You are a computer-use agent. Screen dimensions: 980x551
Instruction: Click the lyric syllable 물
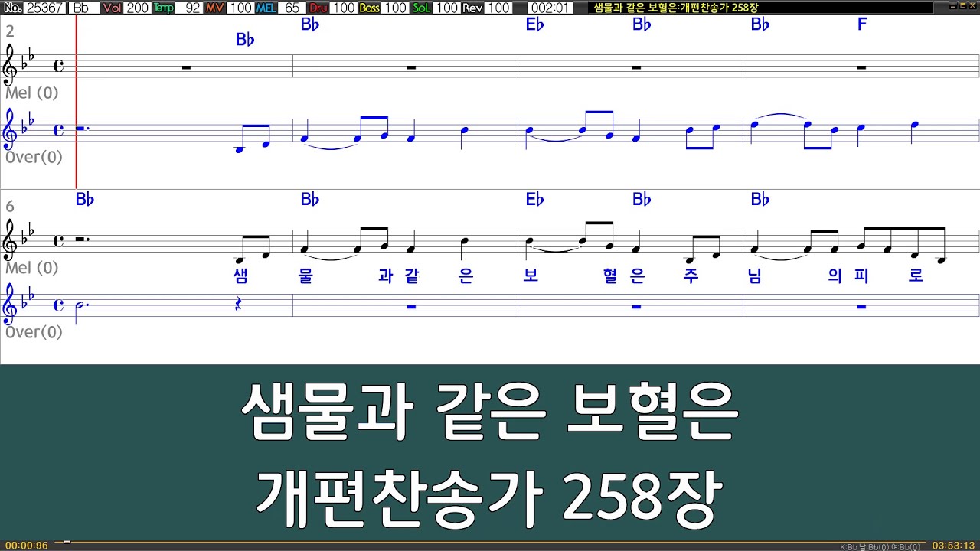(x=305, y=275)
